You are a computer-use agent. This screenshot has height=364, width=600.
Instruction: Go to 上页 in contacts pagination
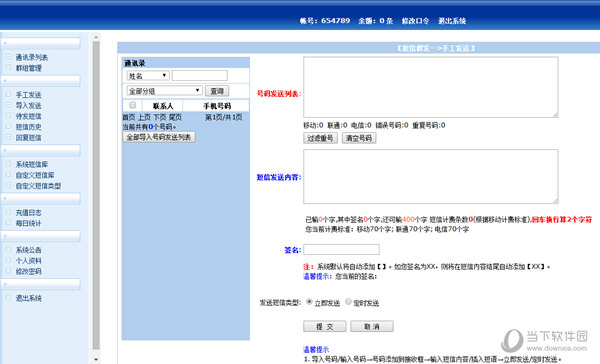click(x=144, y=117)
